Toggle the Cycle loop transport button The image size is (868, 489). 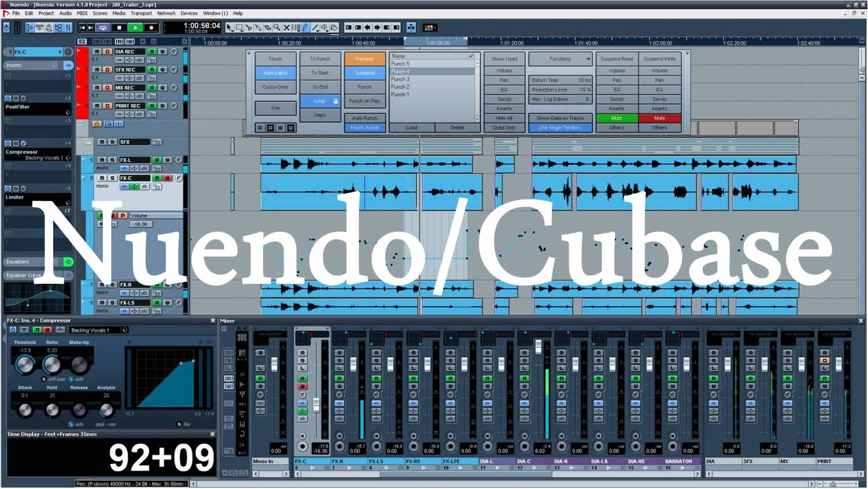tap(103, 27)
